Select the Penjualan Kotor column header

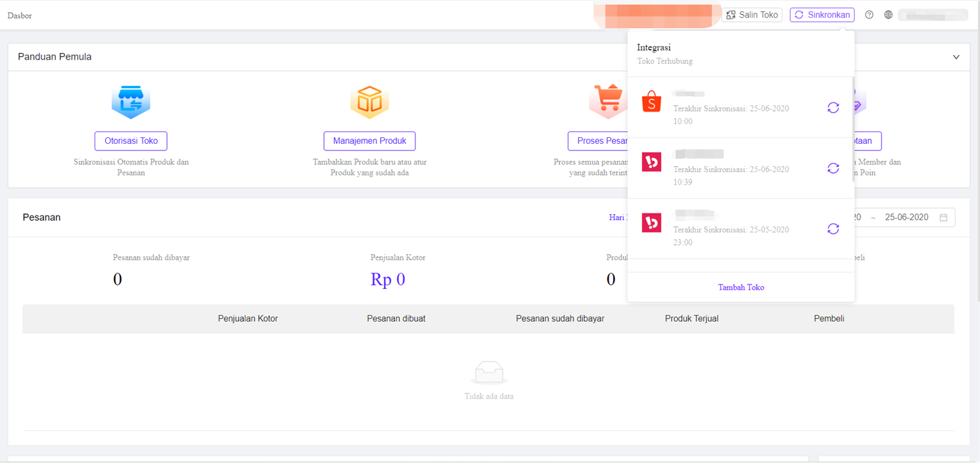248,319
